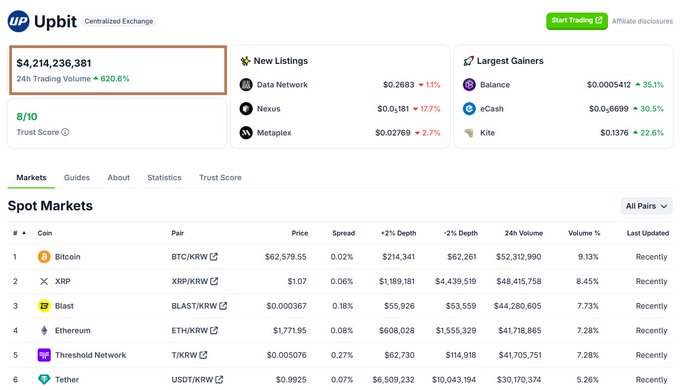Viewport: 680px width, 390px height.
Task: Click the eCash coin icon
Action: click(x=469, y=108)
